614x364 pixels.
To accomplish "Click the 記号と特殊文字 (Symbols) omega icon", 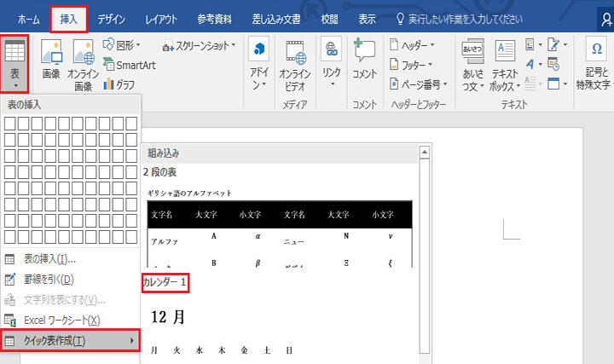I will pyautogui.click(x=596, y=49).
